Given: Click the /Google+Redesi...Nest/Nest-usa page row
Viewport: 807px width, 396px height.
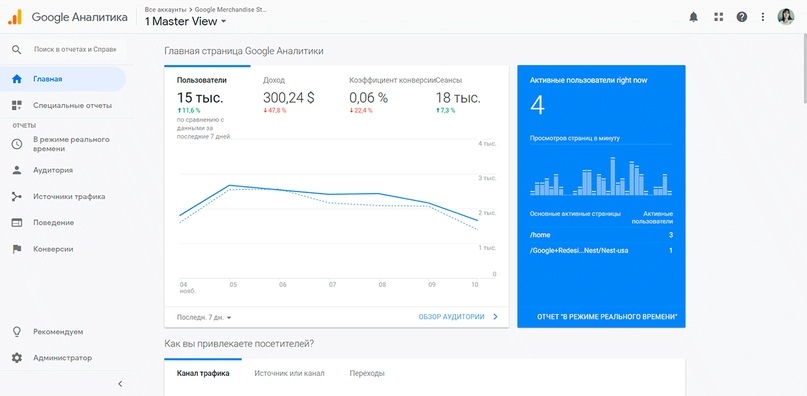Looking at the screenshot, I should [x=601, y=251].
